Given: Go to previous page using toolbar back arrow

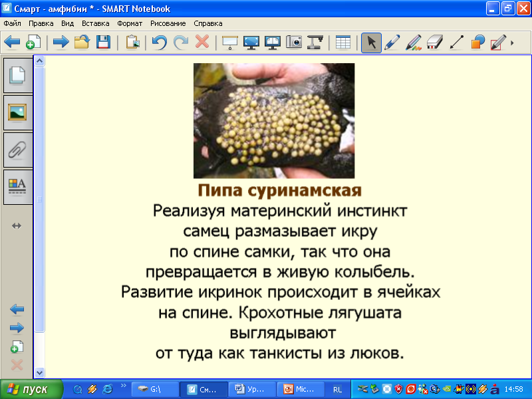Looking at the screenshot, I should coord(12,43).
